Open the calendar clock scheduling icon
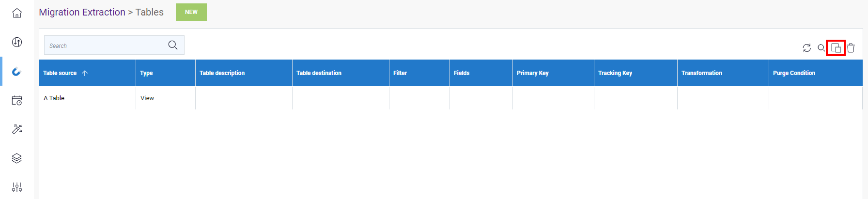The image size is (868, 199). (17, 100)
